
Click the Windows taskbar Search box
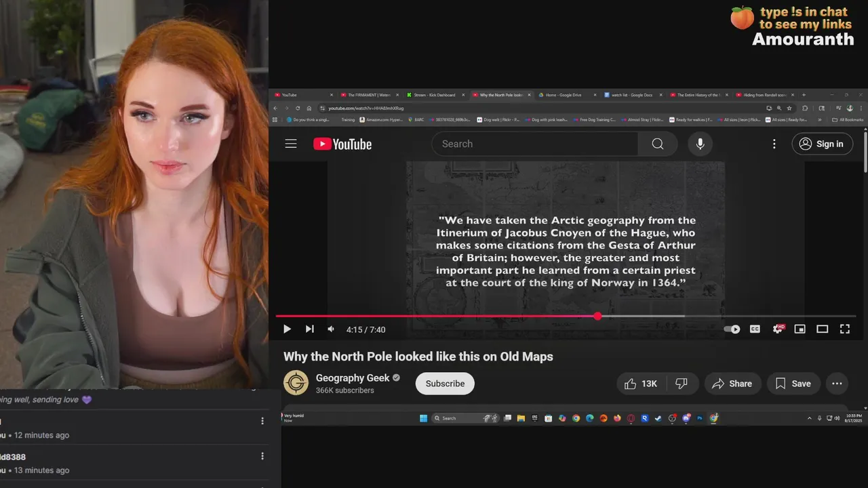pyautogui.click(x=465, y=418)
